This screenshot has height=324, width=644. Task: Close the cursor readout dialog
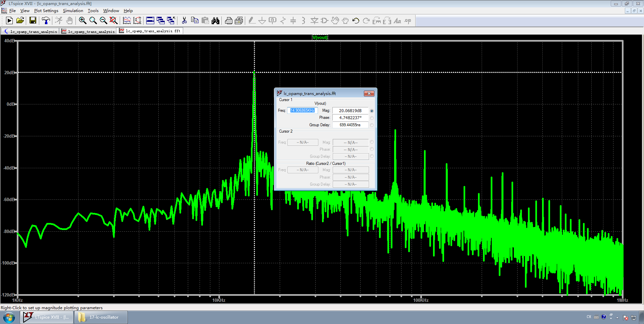point(369,94)
